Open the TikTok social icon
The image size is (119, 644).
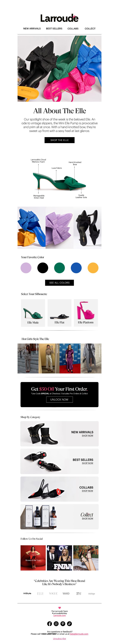[x=69, y=623]
